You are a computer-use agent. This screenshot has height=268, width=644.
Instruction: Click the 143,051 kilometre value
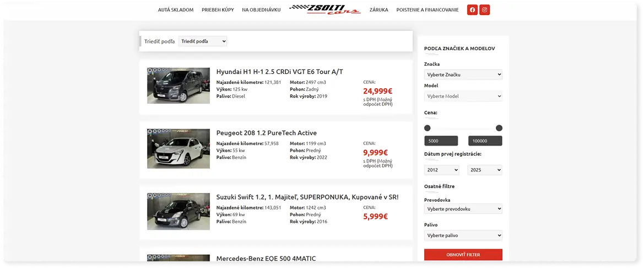click(273, 207)
